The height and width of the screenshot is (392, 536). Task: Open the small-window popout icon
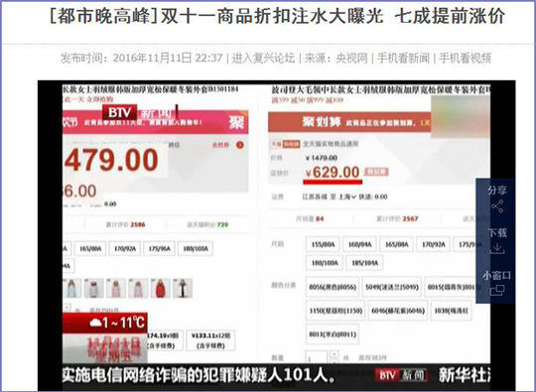[497, 291]
